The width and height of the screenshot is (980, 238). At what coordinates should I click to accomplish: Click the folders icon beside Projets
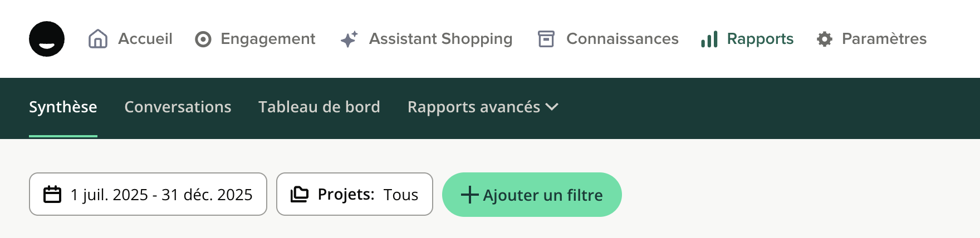pos(300,195)
